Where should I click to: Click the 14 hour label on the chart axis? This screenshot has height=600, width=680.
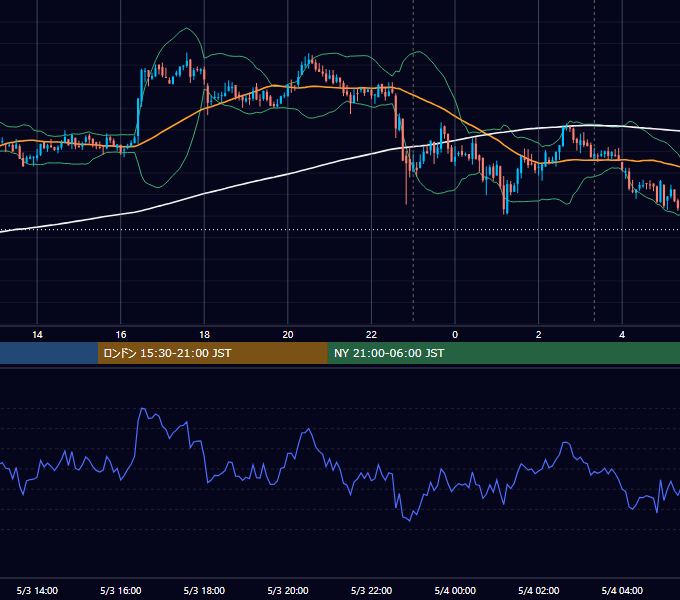pos(37,335)
